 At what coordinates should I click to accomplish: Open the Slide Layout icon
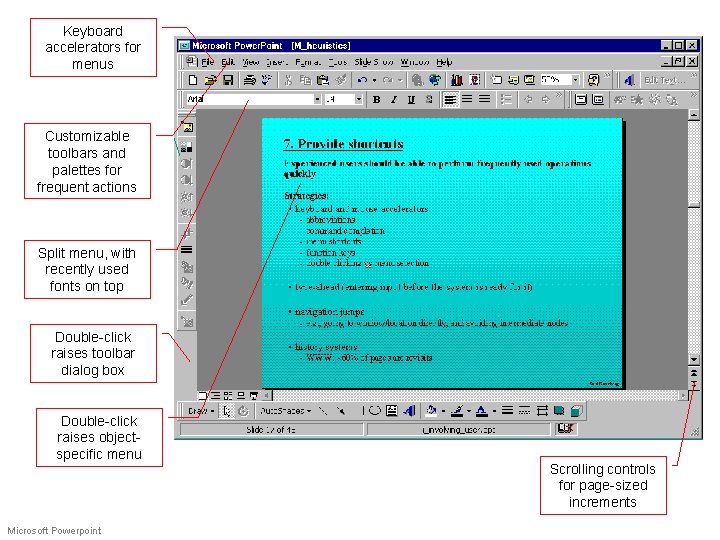point(513,80)
